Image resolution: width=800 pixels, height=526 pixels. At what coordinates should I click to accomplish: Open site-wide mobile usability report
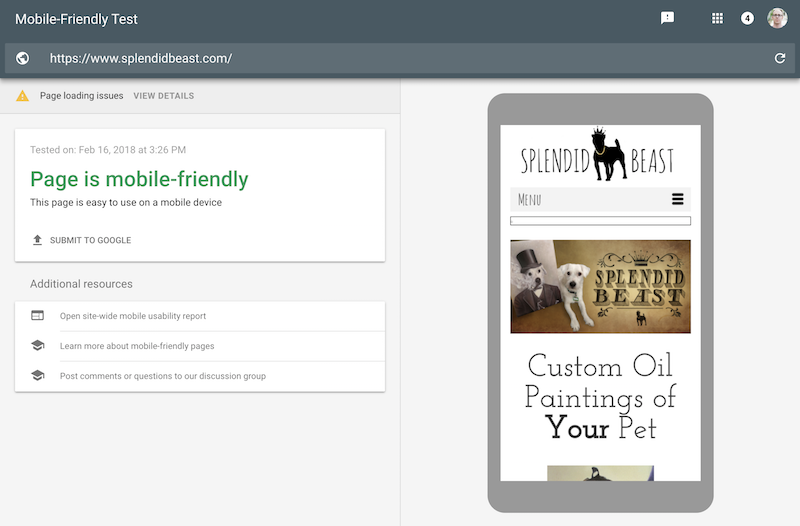click(133, 316)
